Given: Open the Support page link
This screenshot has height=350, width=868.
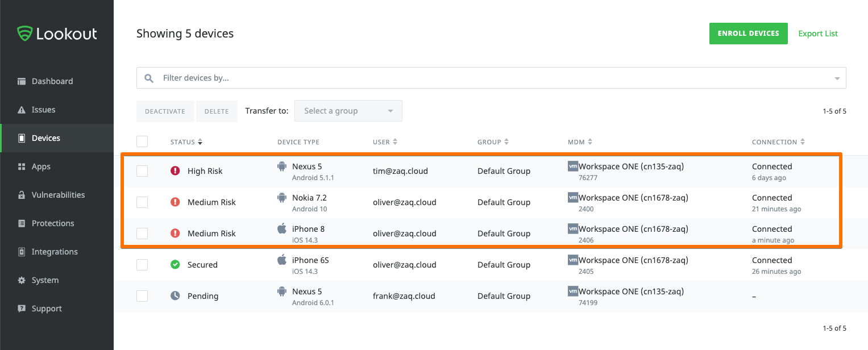Looking at the screenshot, I should coord(57,309).
